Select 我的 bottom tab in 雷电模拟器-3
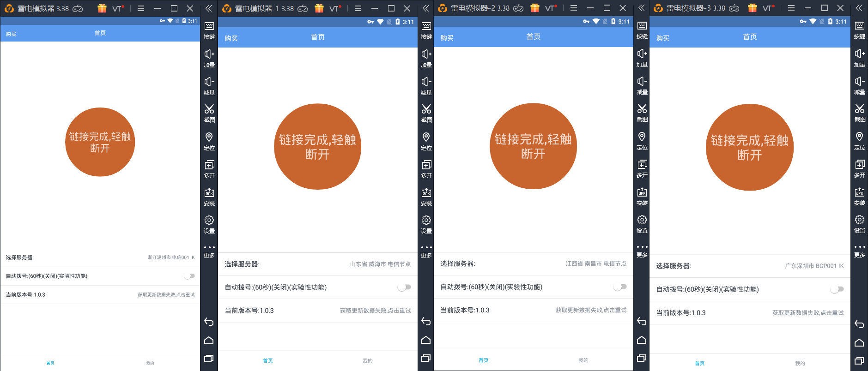Image resolution: width=868 pixels, height=371 pixels. (800, 363)
